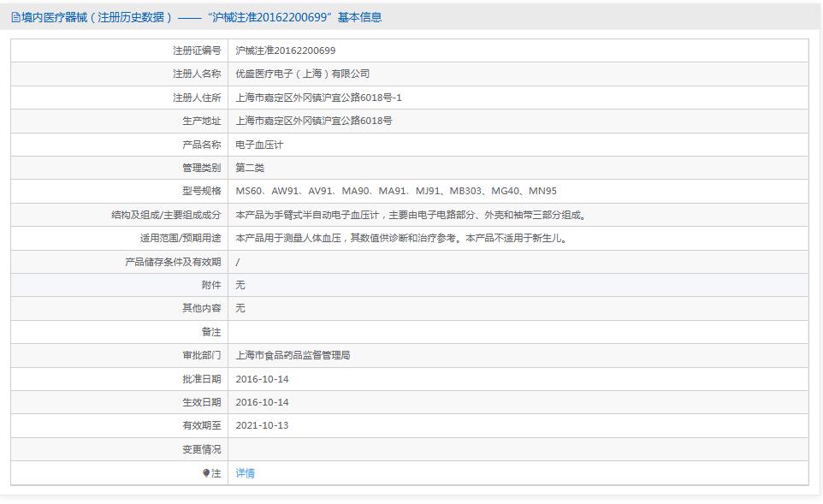Image resolution: width=823 pixels, height=504 pixels.
Task: Click the empty 变更情况 value cell
Action: pos(428,448)
